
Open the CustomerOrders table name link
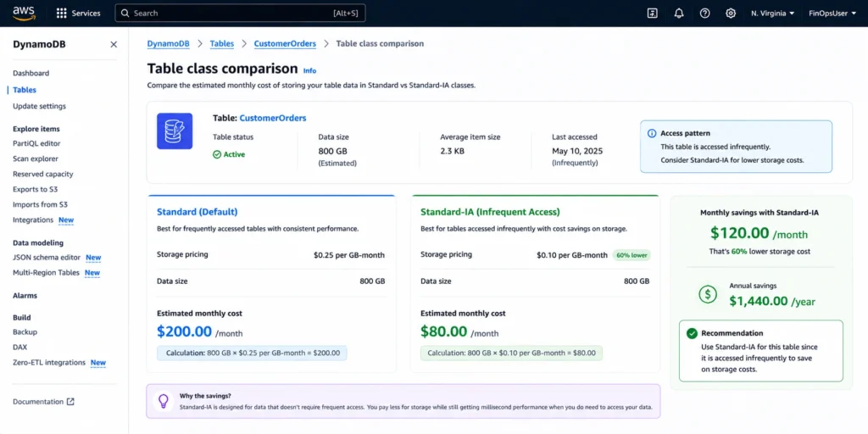click(x=273, y=118)
